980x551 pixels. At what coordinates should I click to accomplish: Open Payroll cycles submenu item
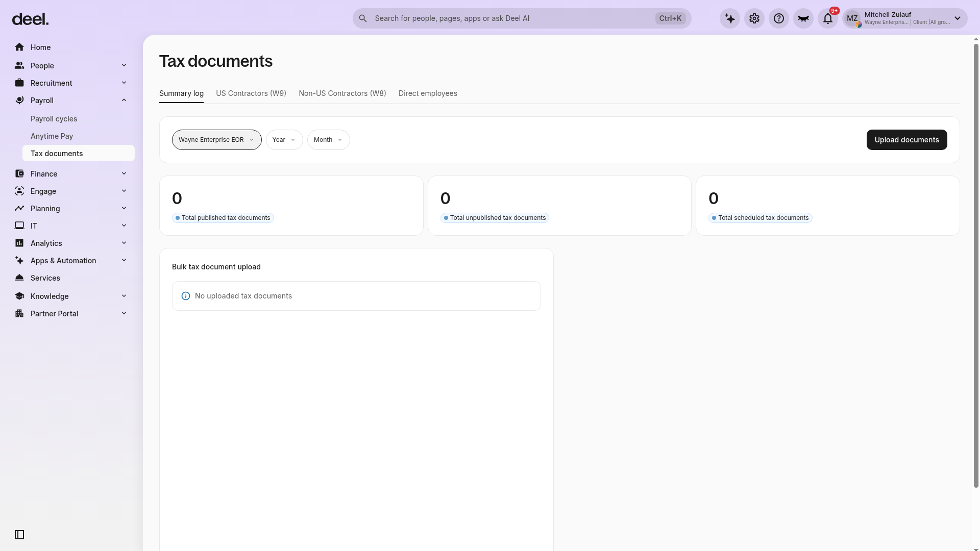pyautogui.click(x=54, y=119)
